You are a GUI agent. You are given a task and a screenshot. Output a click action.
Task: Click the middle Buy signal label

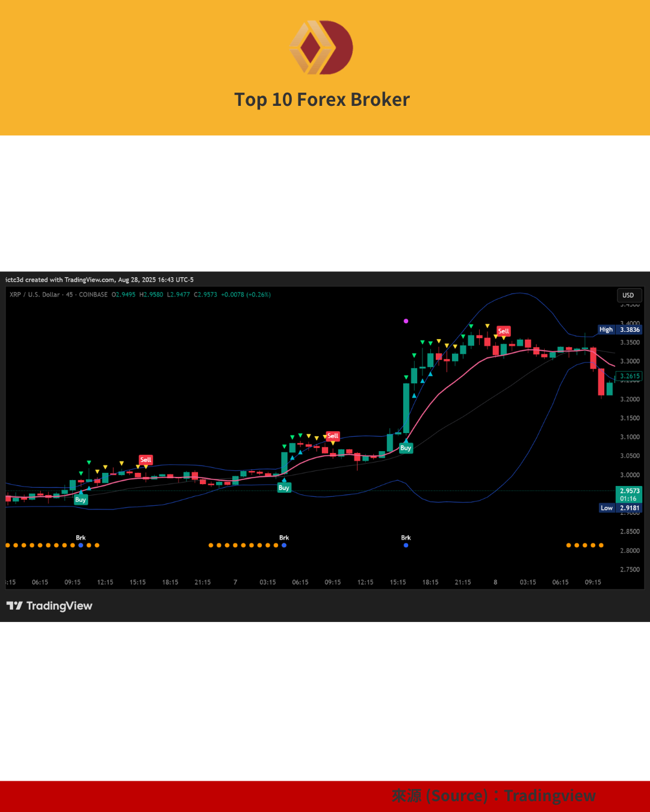click(284, 488)
